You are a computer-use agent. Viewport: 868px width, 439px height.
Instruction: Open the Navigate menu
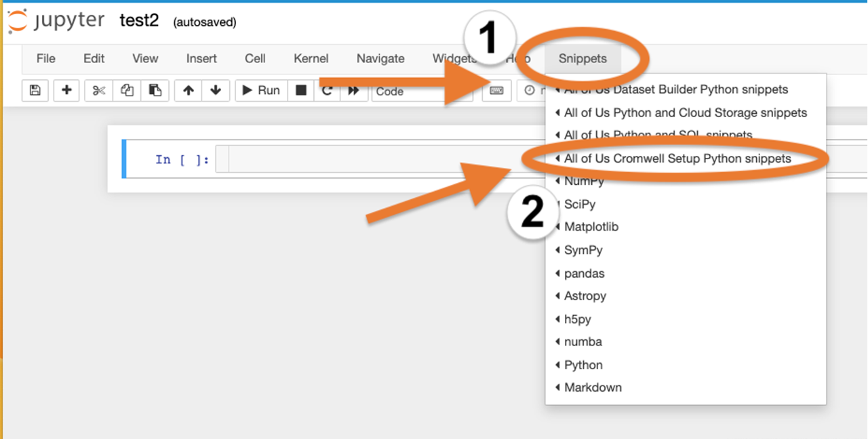coord(380,58)
